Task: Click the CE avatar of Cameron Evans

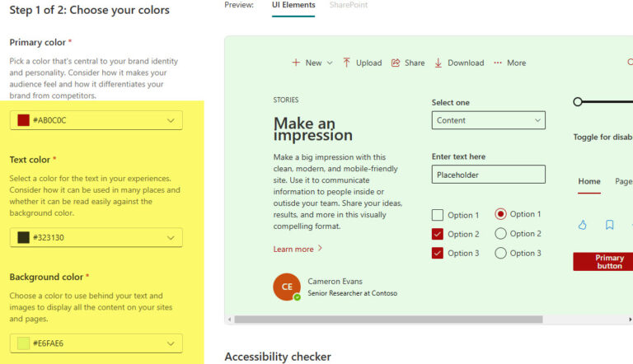Action: point(287,287)
